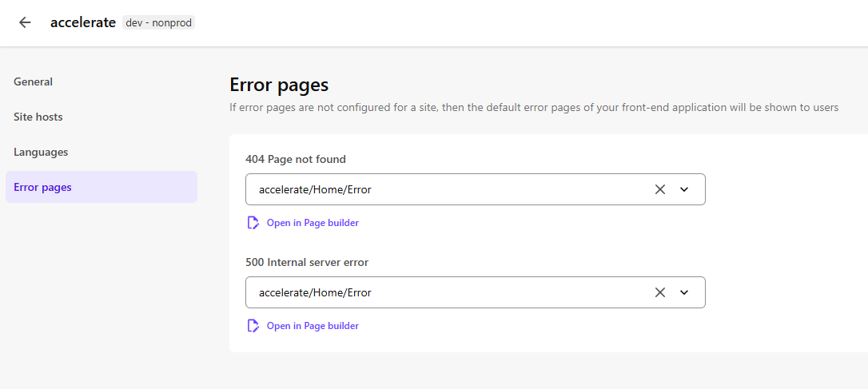Click the 404 Page not found label
Image resolution: width=868 pixels, height=389 pixels.
click(296, 159)
